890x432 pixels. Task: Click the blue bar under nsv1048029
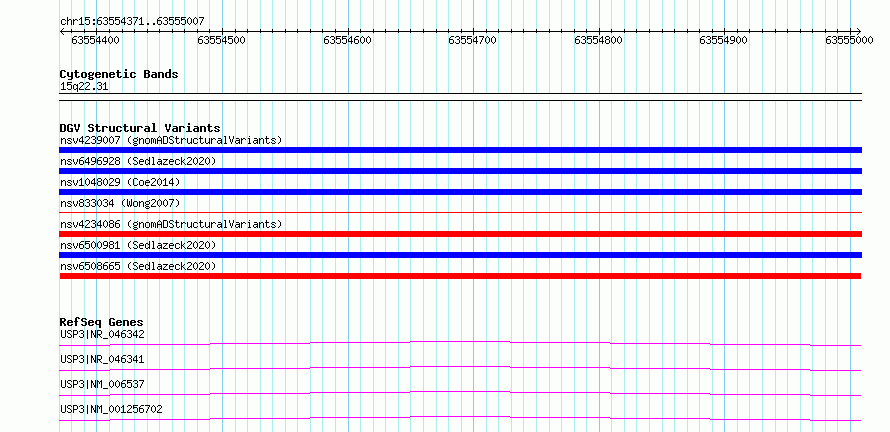click(x=461, y=192)
